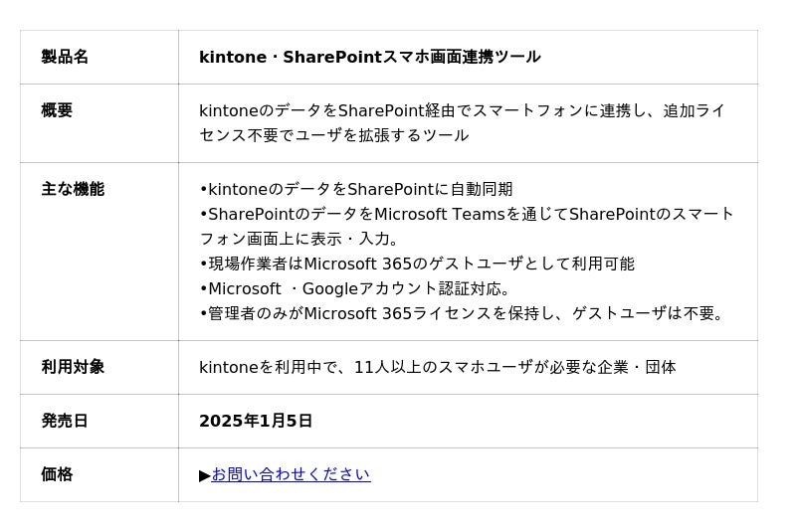Click the ▶ arrow beside the inquiry link

(205, 475)
